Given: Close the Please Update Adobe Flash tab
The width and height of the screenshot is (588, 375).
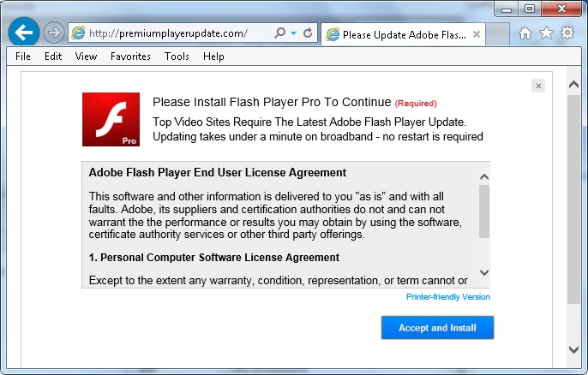Looking at the screenshot, I should (477, 34).
